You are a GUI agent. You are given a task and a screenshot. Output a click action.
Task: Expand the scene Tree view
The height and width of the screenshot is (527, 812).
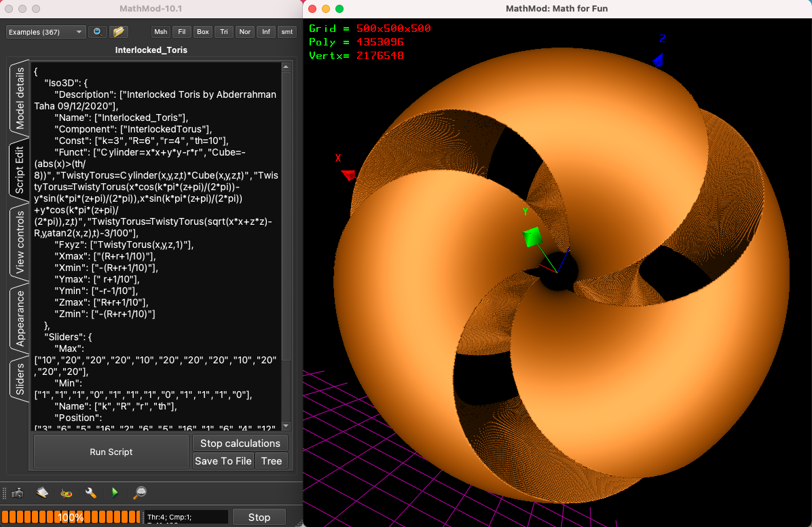pos(271,461)
